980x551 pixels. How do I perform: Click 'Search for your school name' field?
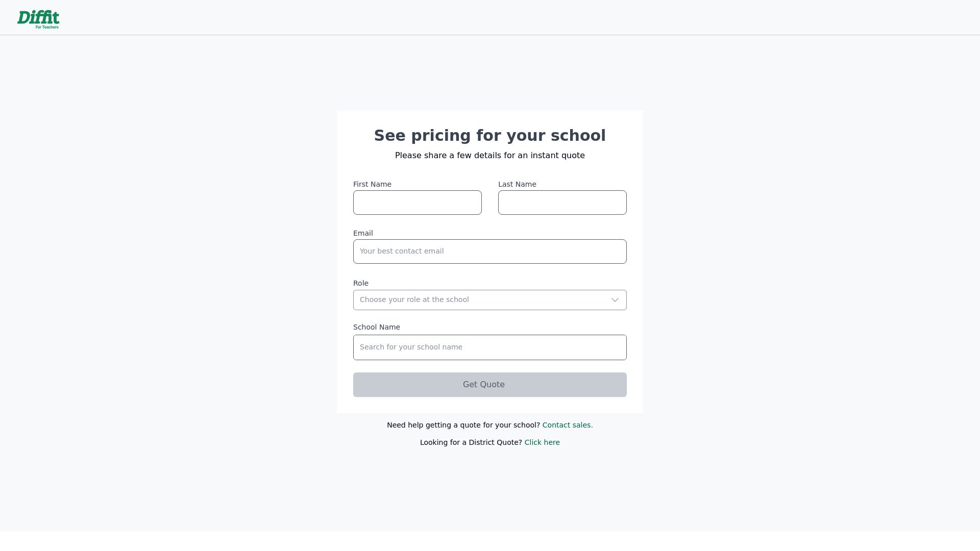pyautogui.click(x=490, y=347)
